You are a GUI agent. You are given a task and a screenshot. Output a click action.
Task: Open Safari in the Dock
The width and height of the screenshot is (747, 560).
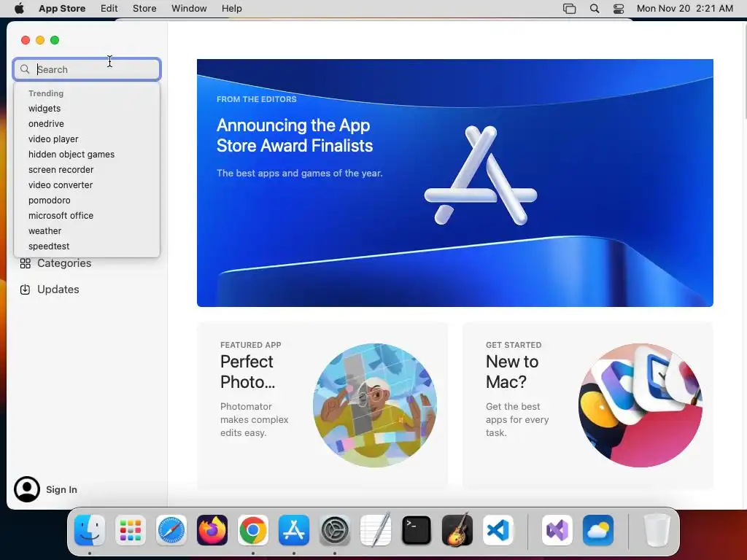click(171, 530)
